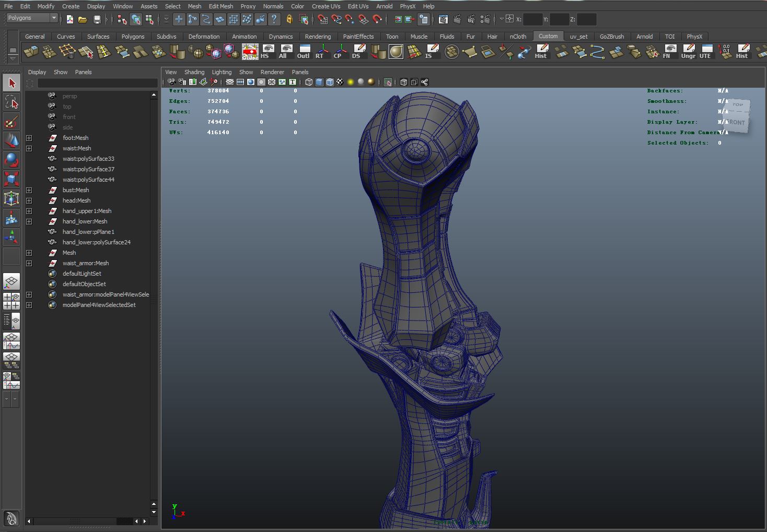Viewport: 767px width, 532px height.
Task: Expand the waist_armor:Mesh outliner entry
Action: click(x=29, y=263)
